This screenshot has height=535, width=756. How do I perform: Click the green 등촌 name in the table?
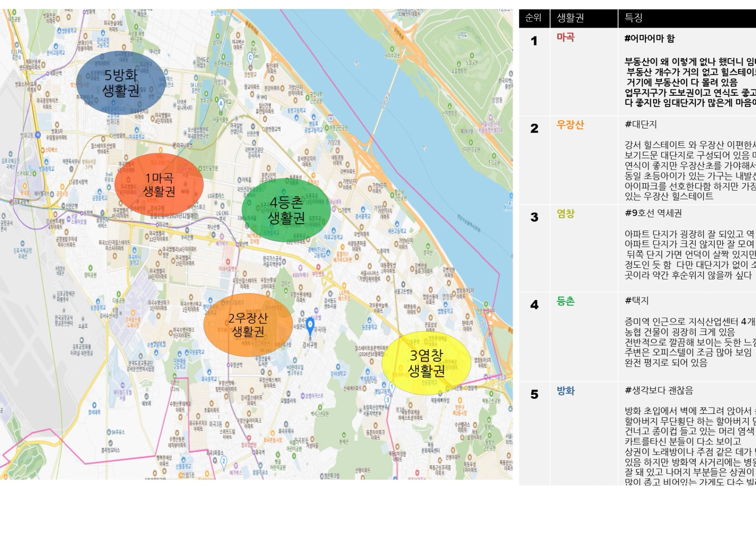pyautogui.click(x=566, y=301)
